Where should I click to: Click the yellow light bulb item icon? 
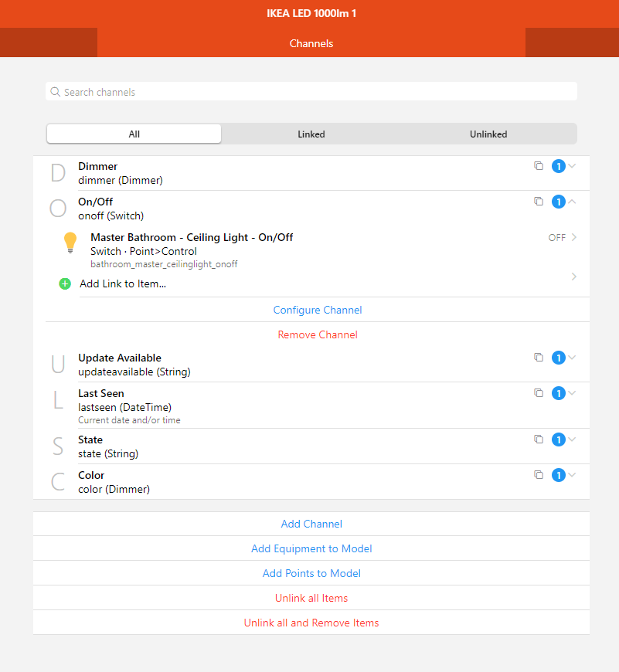70,243
